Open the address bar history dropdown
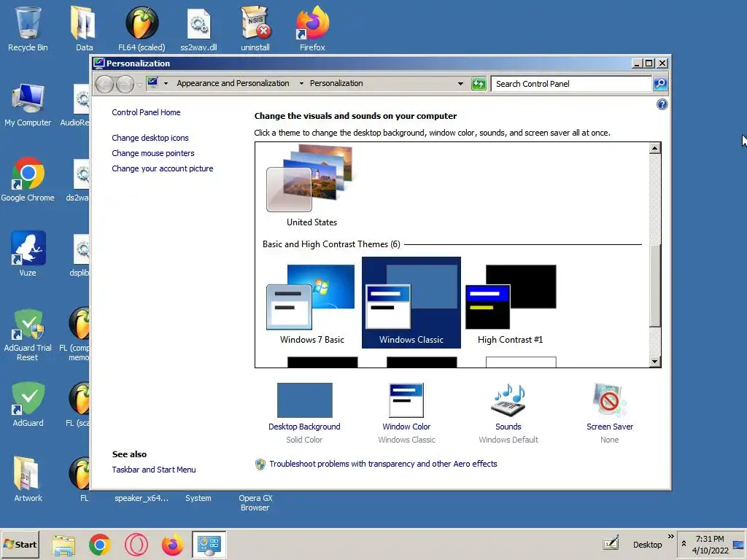This screenshot has height=560, width=747. coord(460,83)
